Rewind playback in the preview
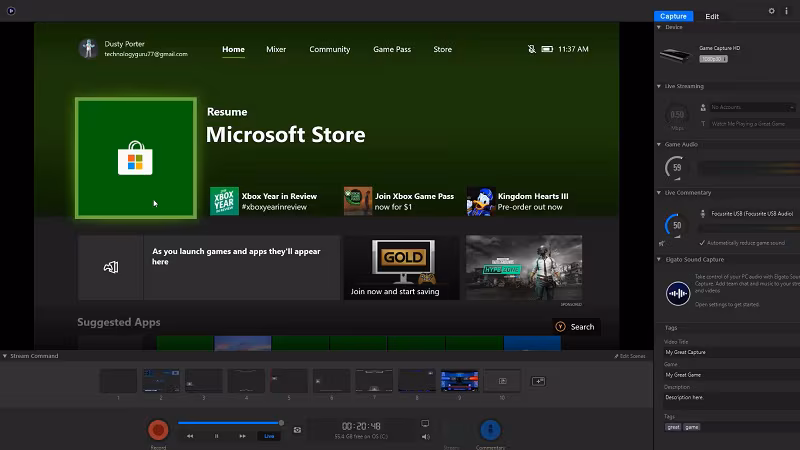 (190, 436)
